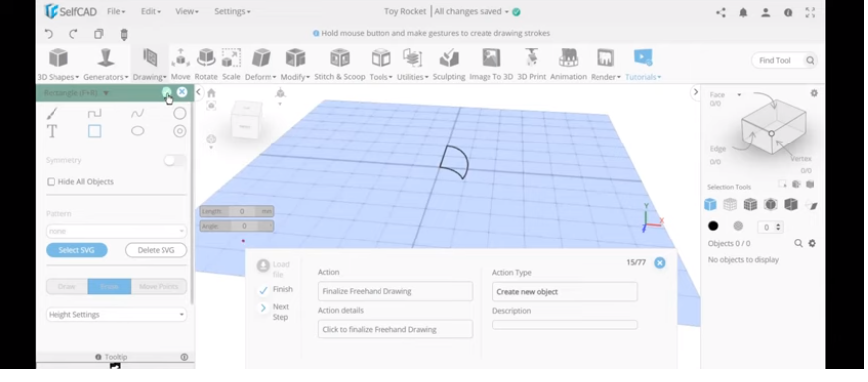Open the Edit menu
Image resolution: width=868 pixels, height=382 pixels.
click(150, 11)
